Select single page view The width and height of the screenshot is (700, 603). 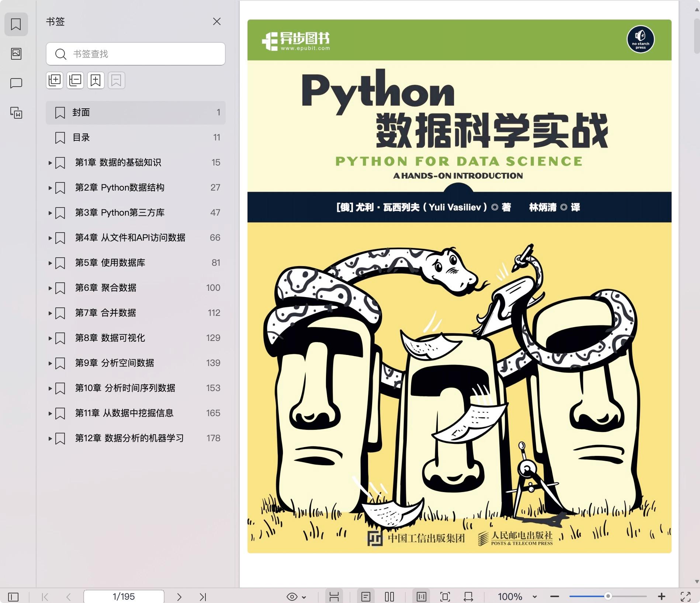point(366,596)
